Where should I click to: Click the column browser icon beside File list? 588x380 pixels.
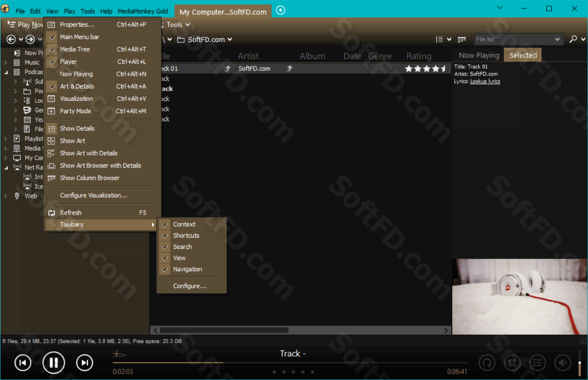[x=462, y=40]
